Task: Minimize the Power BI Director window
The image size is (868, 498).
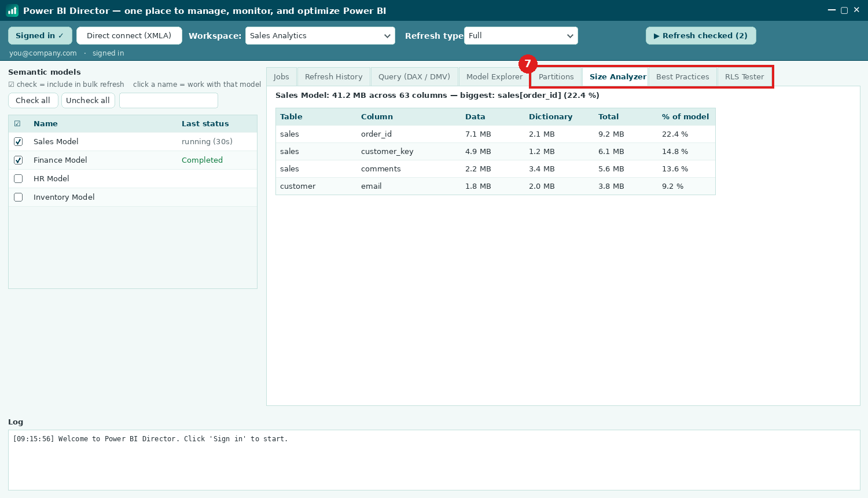Action: point(832,10)
